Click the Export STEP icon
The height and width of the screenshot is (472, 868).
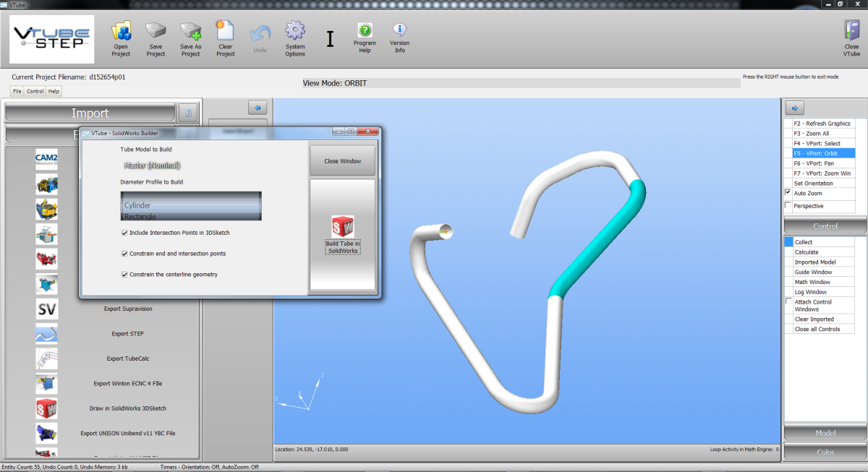[47, 334]
